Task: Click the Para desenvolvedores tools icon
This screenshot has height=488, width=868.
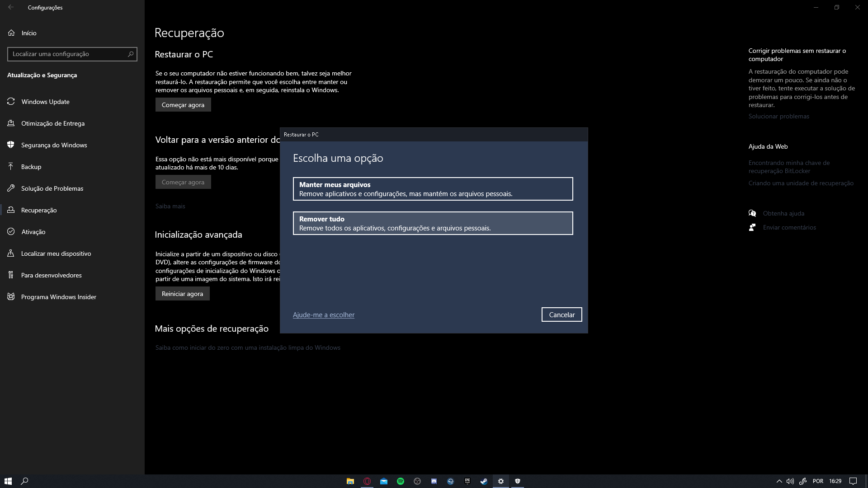Action: (11, 275)
